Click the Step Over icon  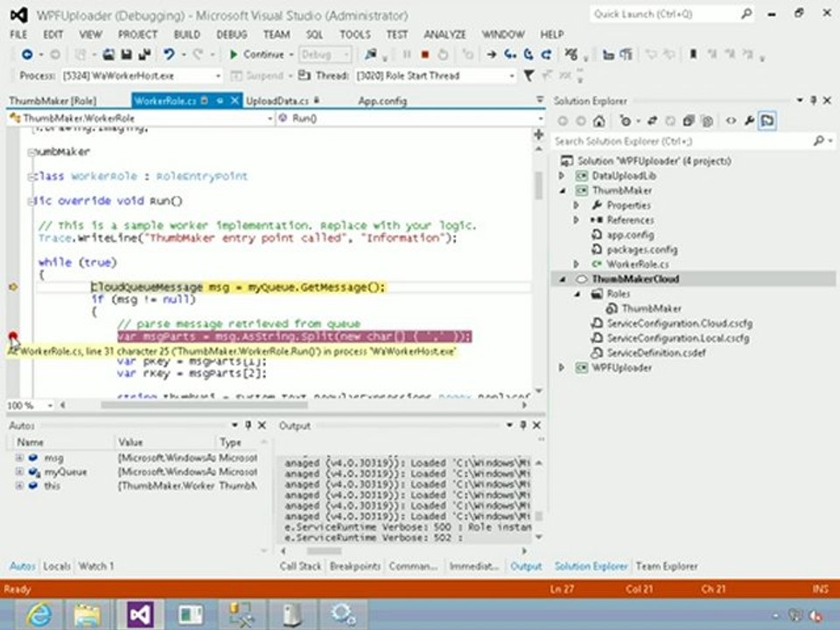[x=528, y=54]
